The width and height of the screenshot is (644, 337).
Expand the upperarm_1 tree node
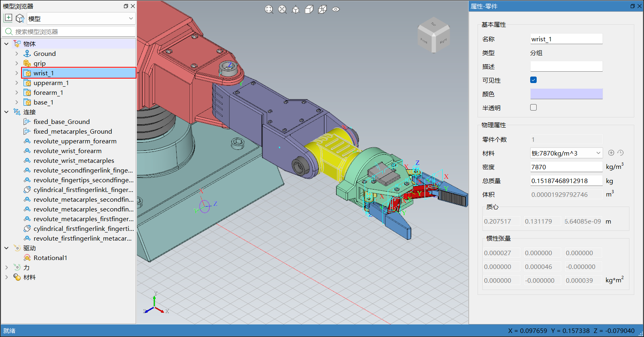[17, 83]
